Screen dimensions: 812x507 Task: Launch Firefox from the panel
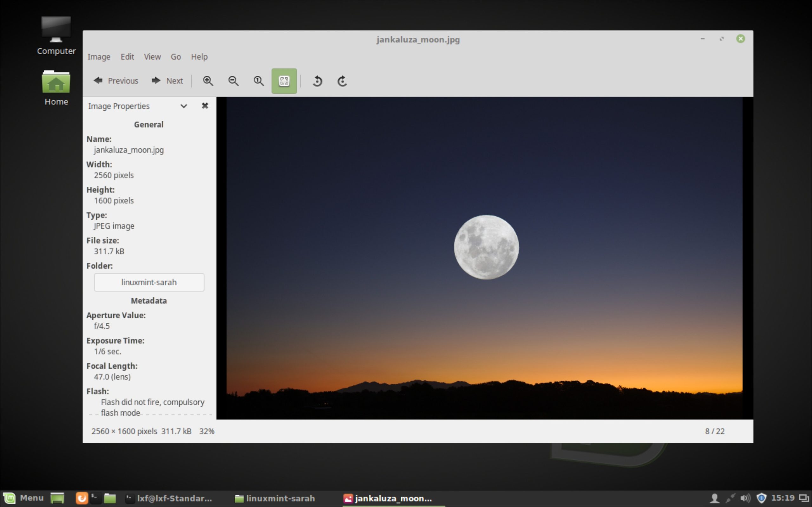(x=82, y=498)
